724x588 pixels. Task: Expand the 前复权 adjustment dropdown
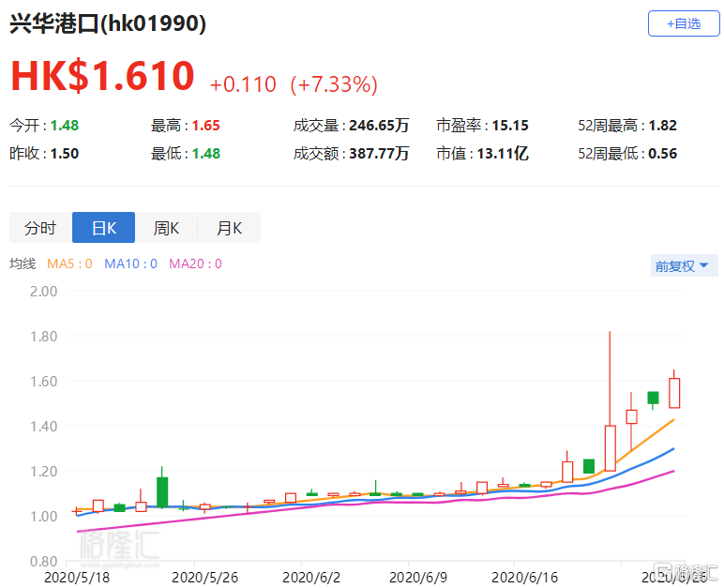(681, 266)
